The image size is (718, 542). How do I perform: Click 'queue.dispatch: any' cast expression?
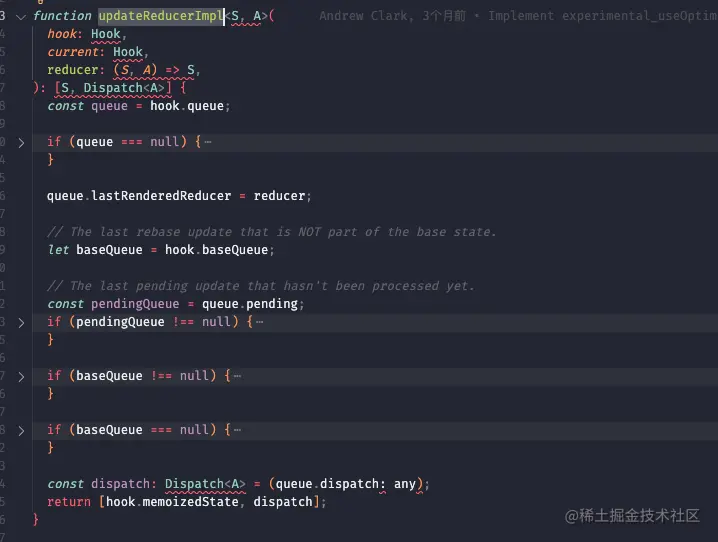[345, 484]
